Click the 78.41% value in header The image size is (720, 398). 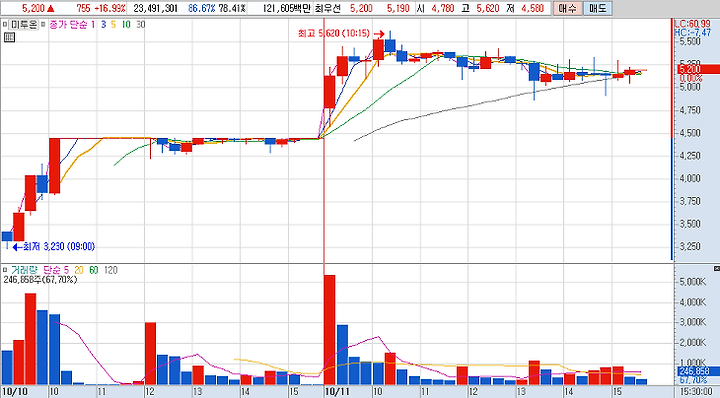coord(232,8)
